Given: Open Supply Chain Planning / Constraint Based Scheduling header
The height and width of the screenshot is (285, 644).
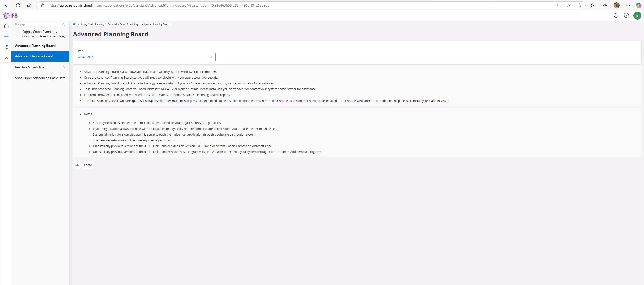Looking at the screenshot, I should [43, 34].
